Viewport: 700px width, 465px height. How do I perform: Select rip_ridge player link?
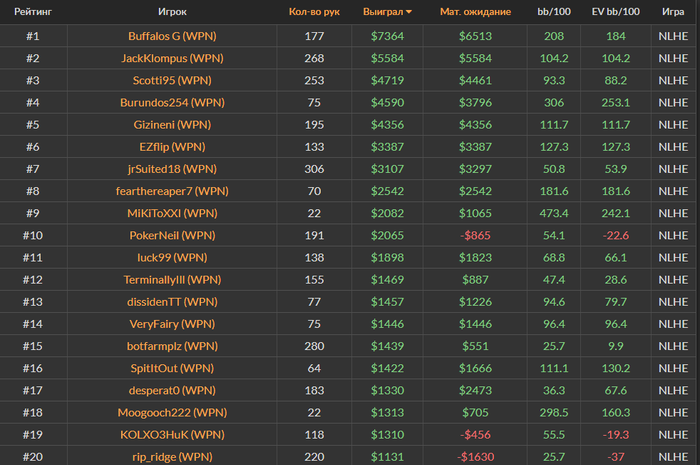pos(172,456)
